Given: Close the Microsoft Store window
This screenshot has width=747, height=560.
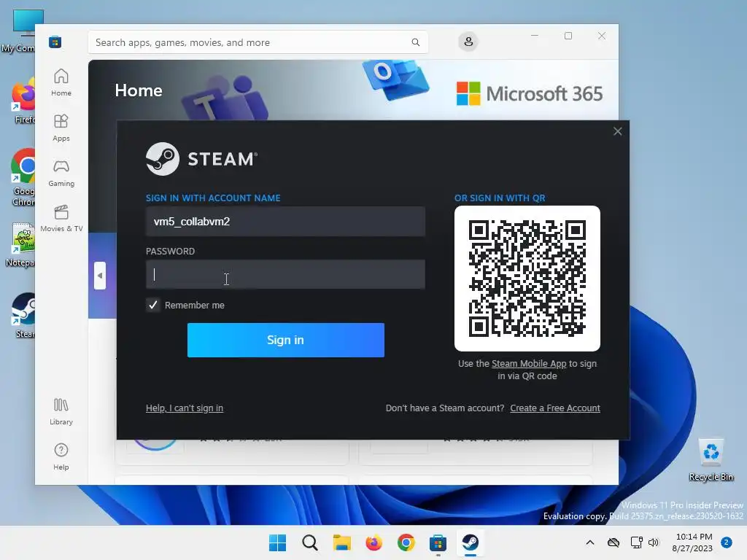Looking at the screenshot, I should tap(602, 36).
